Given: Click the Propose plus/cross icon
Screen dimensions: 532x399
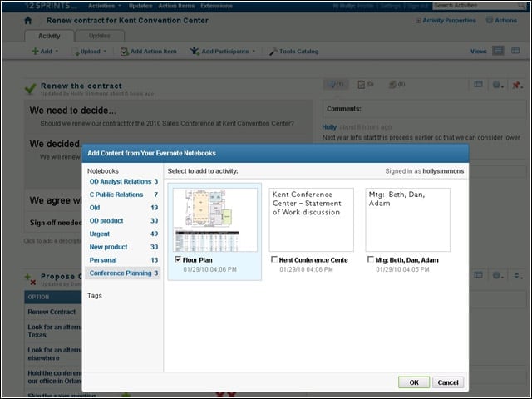Looking at the screenshot, I should point(31,279).
